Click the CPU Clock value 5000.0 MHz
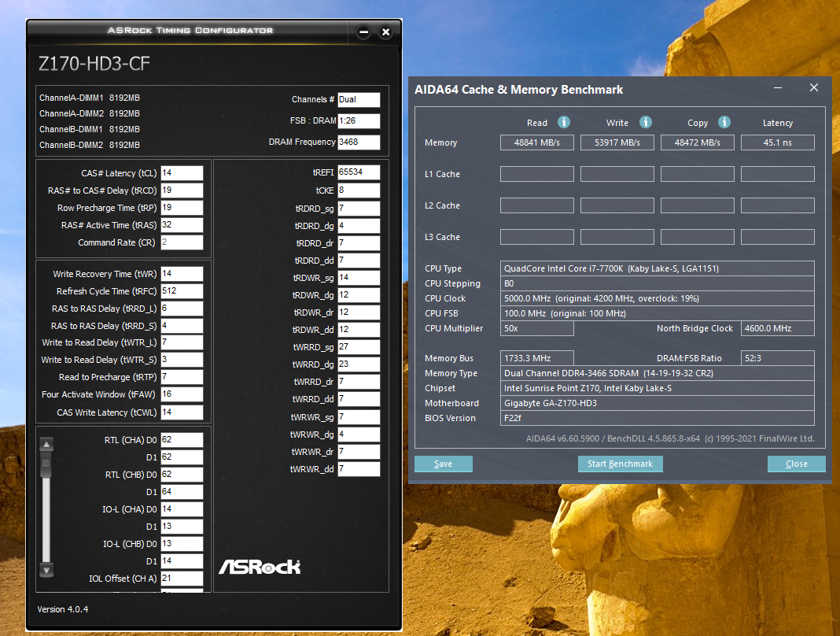 coord(658,298)
